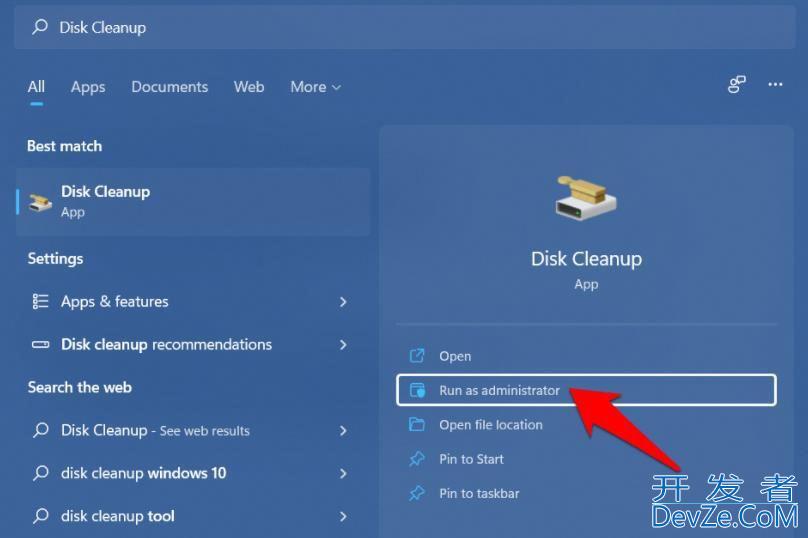
Task: Click the Pin to taskbar pin icon
Action: [416, 493]
